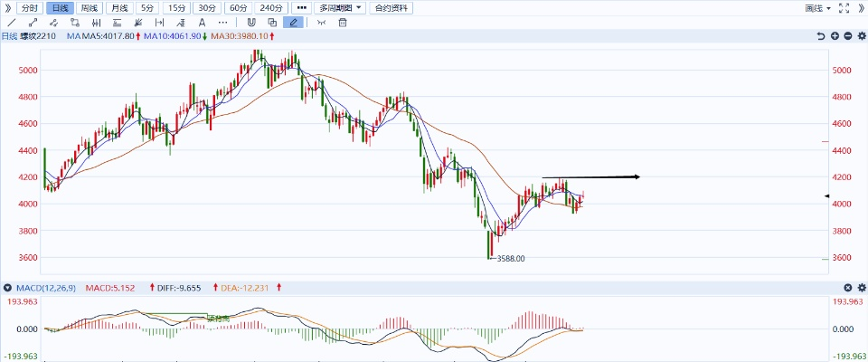This screenshot has width=868, height=362.
Task: Hide drawings with the closed-eye icon
Action: pyautogui.click(x=322, y=23)
